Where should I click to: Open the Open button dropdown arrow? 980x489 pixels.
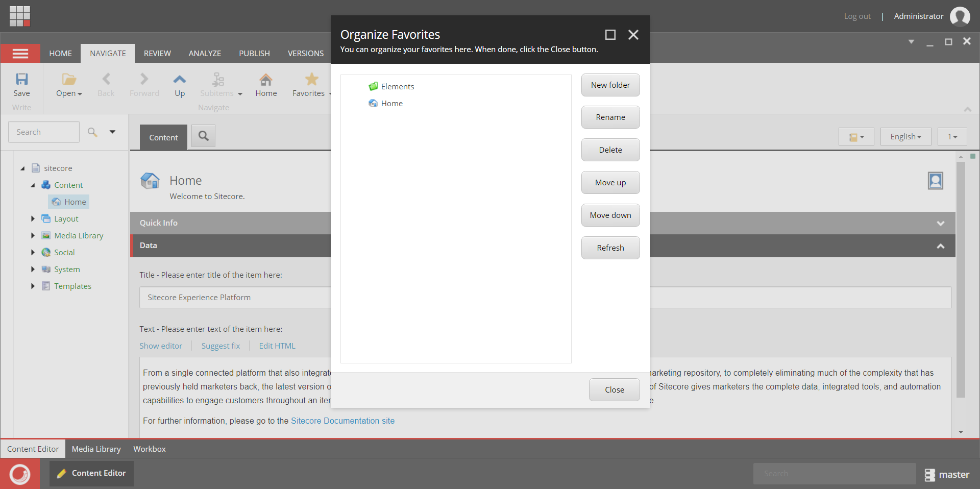pyautogui.click(x=80, y=94)
